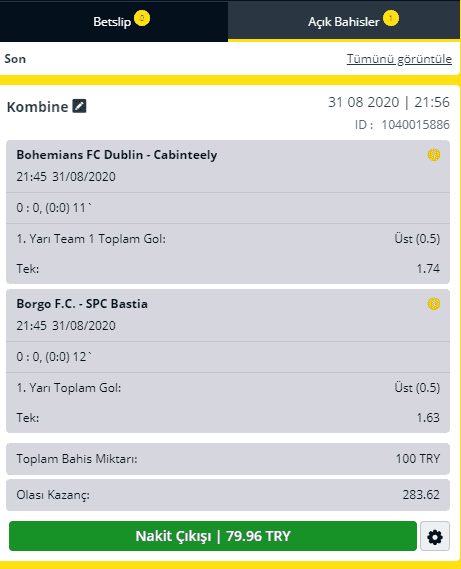Click Nakit Çıkışı 79.96 TRY button
Viewport: 461px width, 569px height.
pos(213,536)
